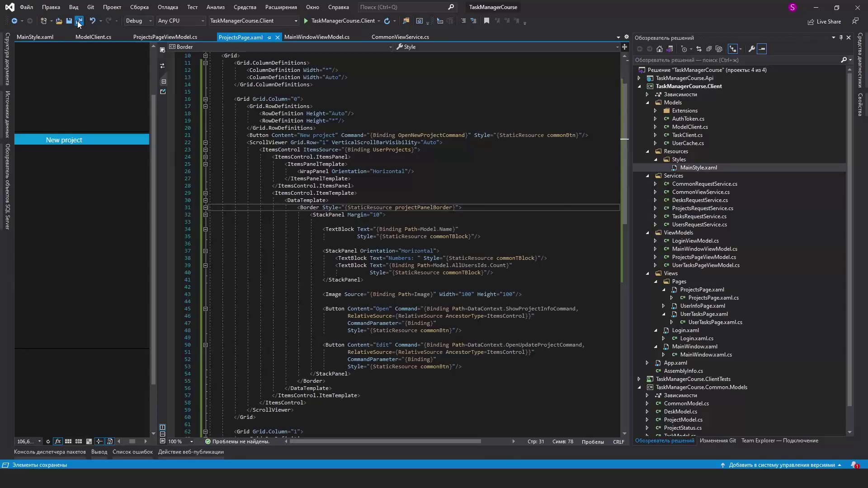Click the Open File folder icon
Viewport: 868px width, 488px height.
[59, 21]
